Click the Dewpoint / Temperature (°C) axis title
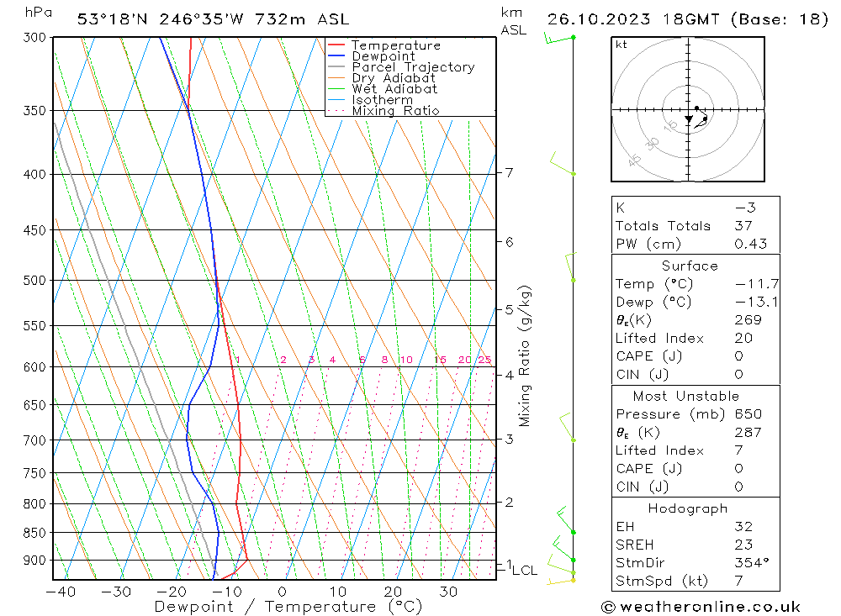 288,607
